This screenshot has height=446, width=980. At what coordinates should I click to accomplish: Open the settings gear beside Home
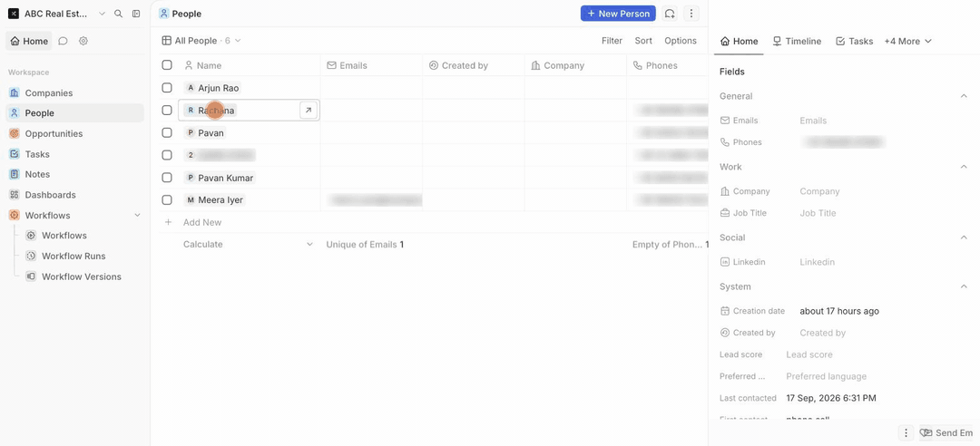pos(83,41)
